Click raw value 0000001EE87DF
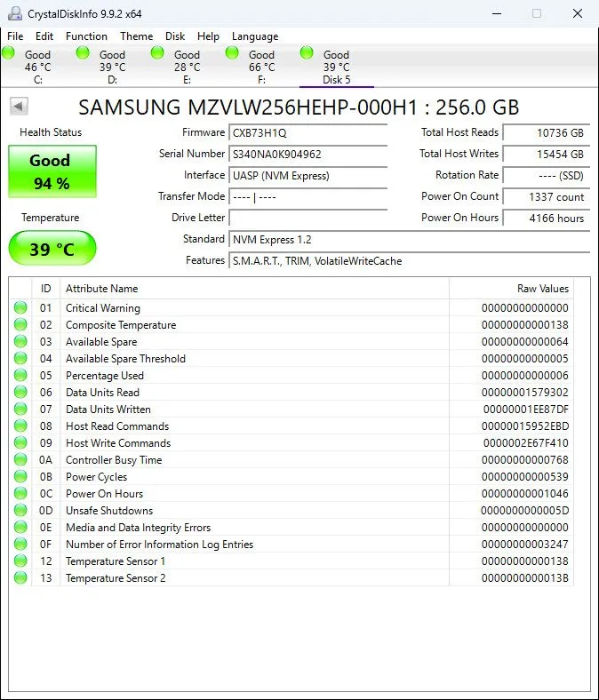 click(526, 410)
